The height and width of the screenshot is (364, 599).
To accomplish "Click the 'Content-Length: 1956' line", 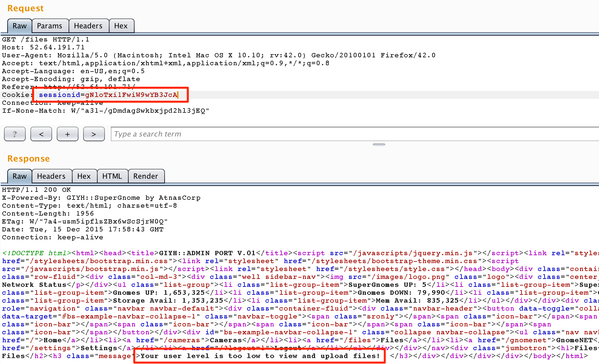I will tap(48, 214).
